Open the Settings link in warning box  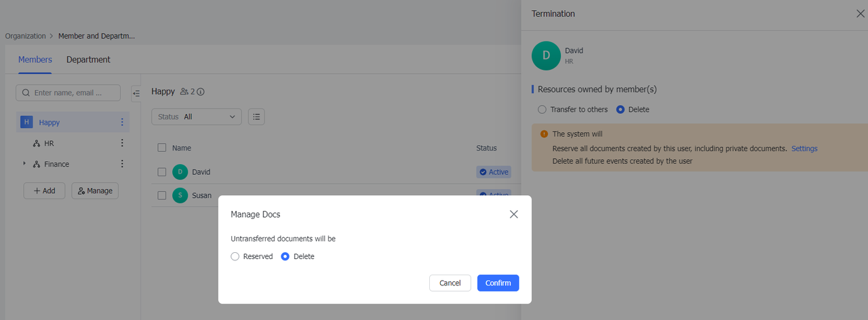(804, 148)
